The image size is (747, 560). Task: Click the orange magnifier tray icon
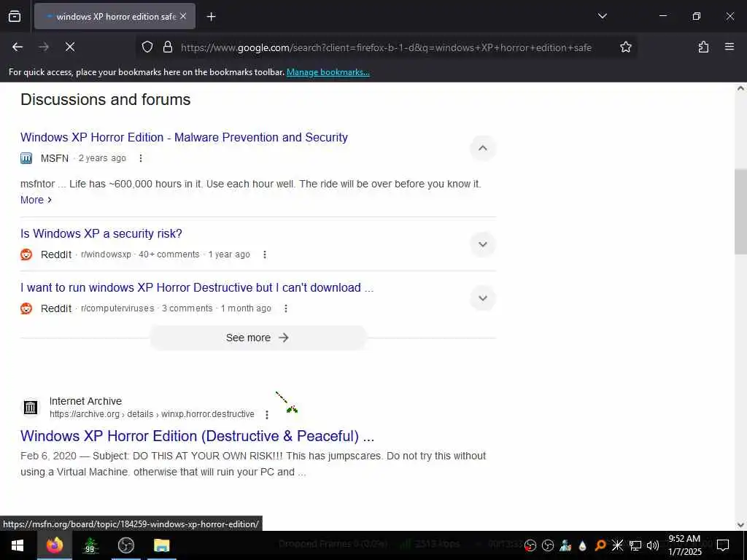(600, 545)
